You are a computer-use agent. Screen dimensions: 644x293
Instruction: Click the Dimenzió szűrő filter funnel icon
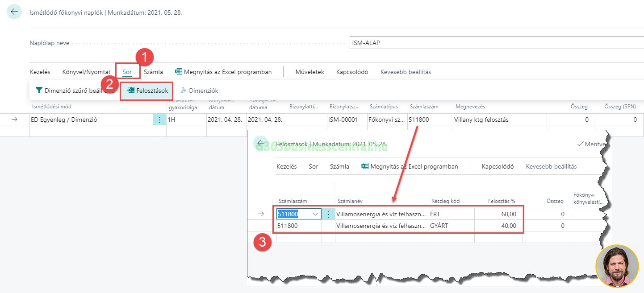pyautogui.click(x=39, y=91)
